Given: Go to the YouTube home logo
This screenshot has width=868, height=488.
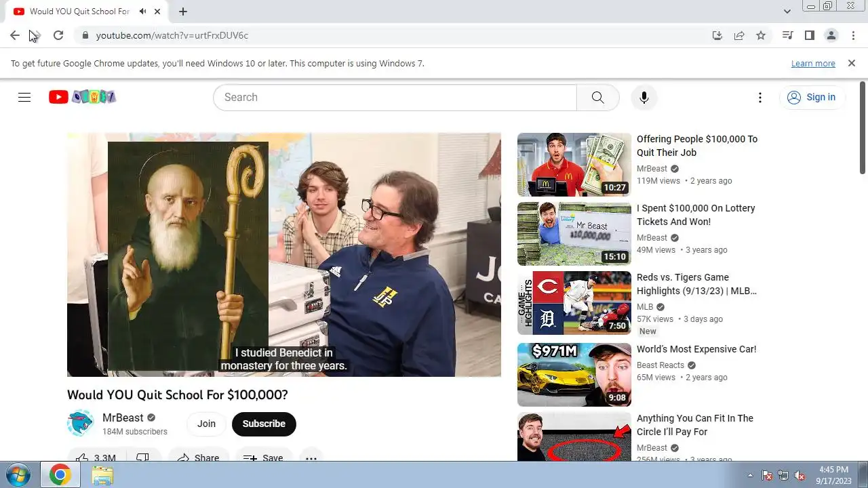Looking at the screenshot, I should tap(82, 97).
